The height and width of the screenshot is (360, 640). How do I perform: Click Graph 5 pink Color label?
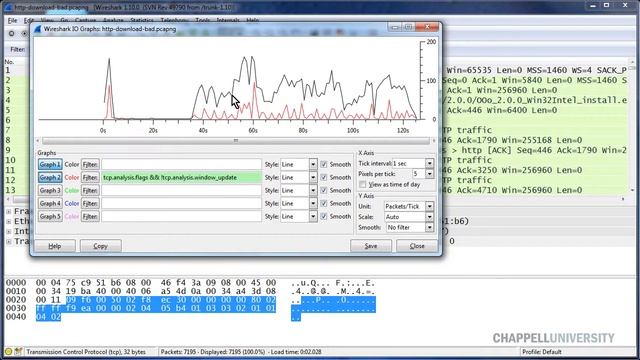pos(71,216)
